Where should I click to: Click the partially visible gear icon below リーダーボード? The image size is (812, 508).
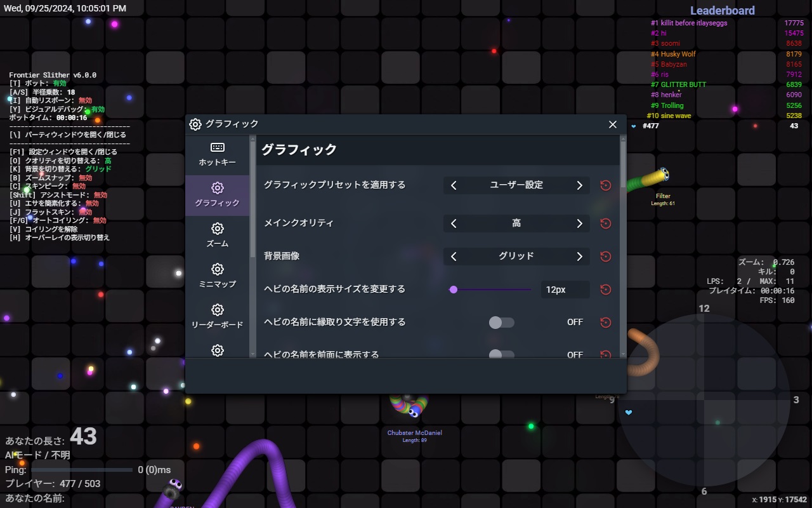point(218,351)
